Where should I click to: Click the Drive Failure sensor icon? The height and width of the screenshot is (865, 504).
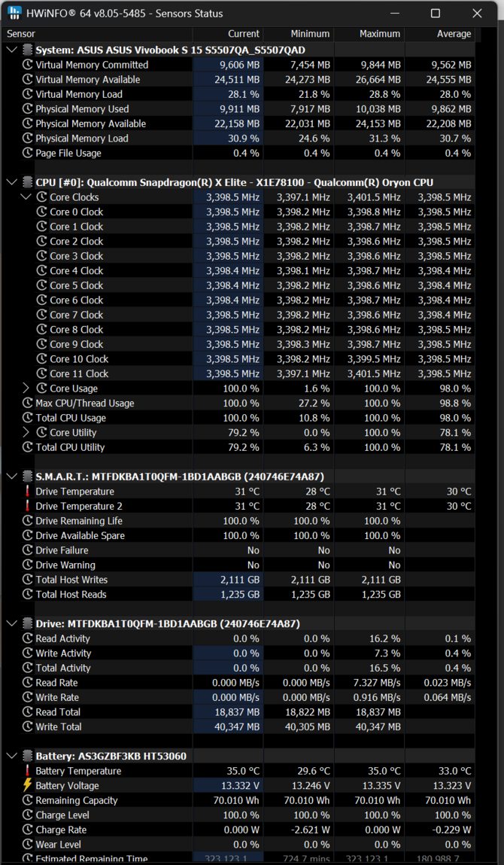[28, 550]
